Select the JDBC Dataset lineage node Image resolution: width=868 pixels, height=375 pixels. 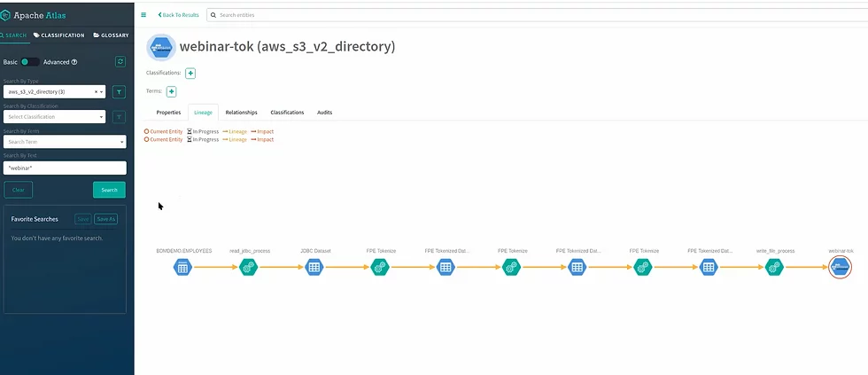click(314, 267)
